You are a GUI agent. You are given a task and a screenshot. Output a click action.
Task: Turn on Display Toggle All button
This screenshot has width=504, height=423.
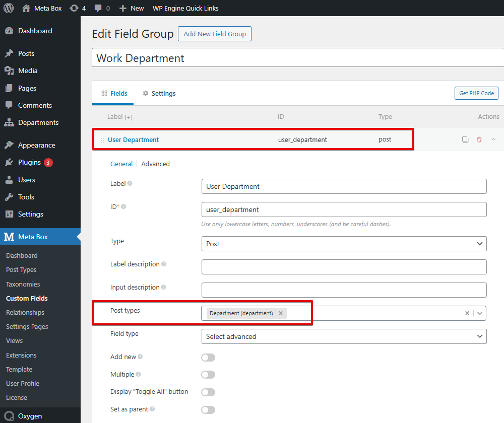[208, 392]
